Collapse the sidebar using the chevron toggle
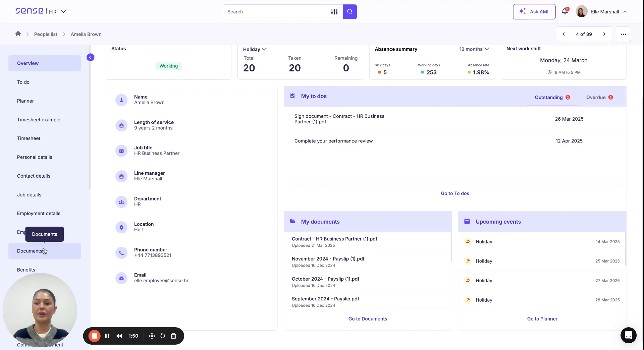This screenshot has width=644, height=350. coord(90,57)
